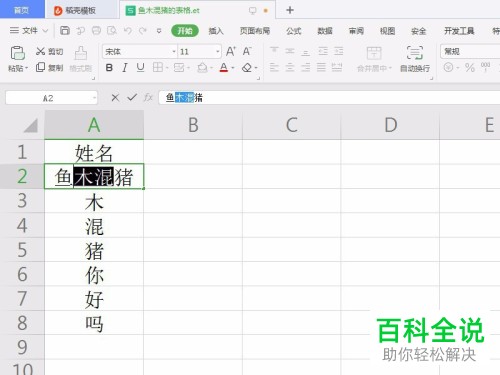Viewport: 500px width, 375px height.
Task: Click the Cut (剪切) scissors button
Action: [x=49, y=51]
